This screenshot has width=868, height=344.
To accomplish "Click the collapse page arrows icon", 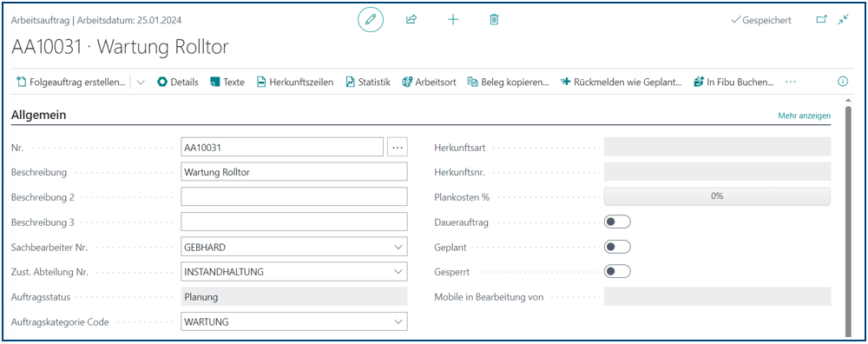I will point(843,20).
